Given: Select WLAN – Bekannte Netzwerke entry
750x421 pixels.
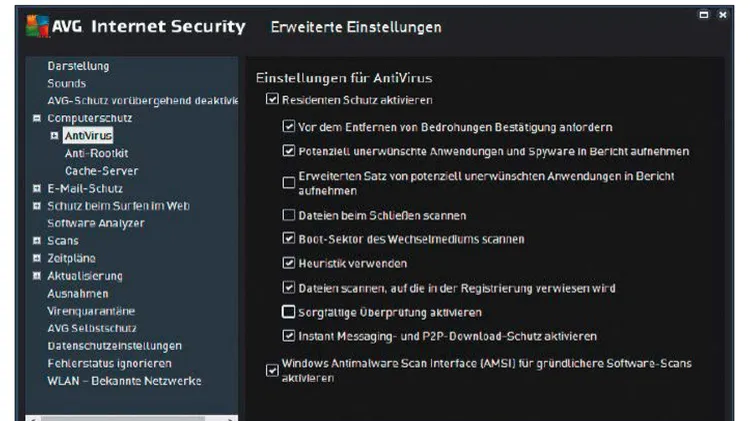Looking at the screenshot, I should point(124,381).
